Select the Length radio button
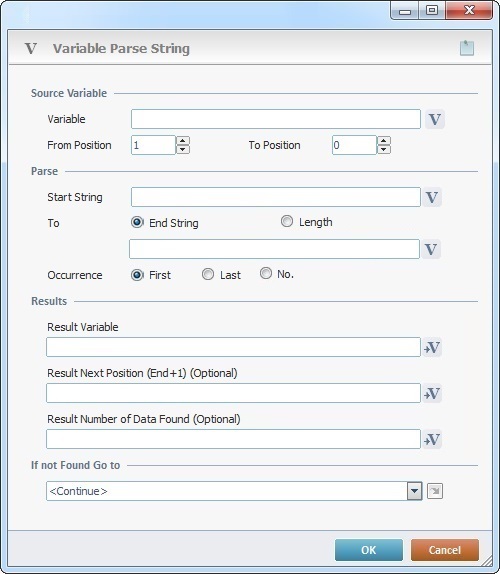The height and width of the screenshot is (574, 500). click(x=287, y=221)
